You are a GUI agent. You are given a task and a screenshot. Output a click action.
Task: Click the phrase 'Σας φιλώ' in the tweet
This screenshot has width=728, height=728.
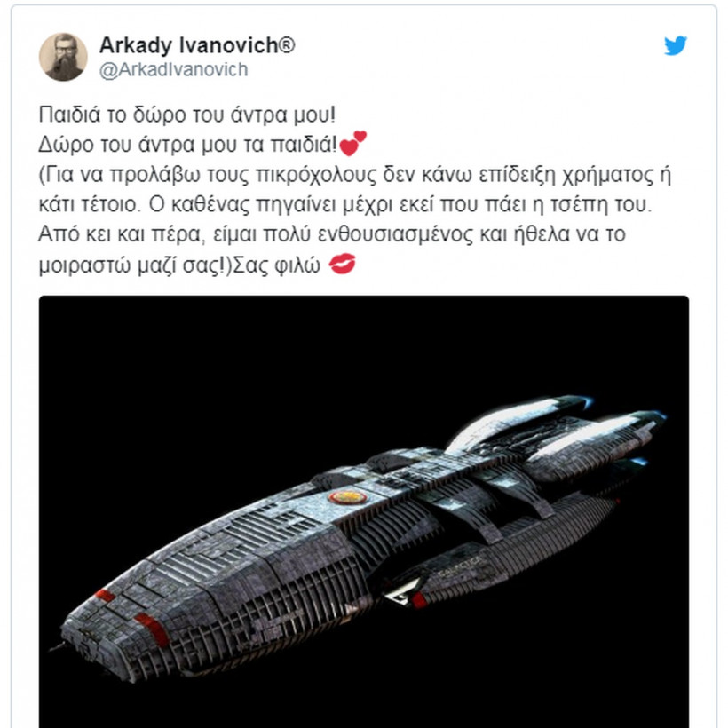276,265
